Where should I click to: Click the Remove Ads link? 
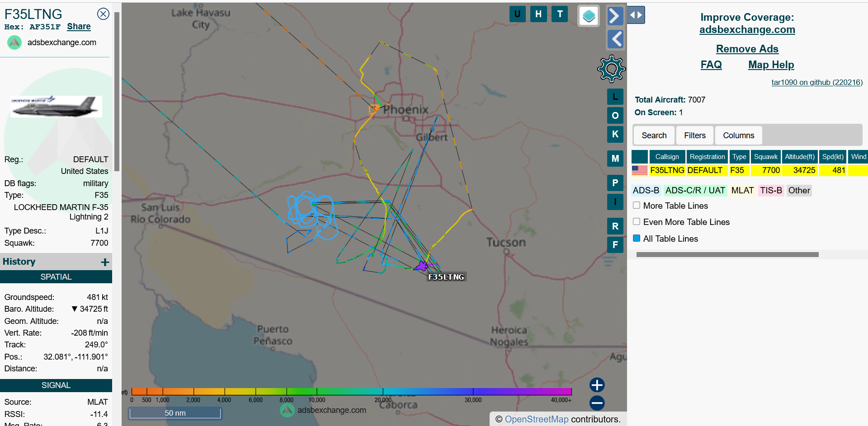[x=747, y=49]
